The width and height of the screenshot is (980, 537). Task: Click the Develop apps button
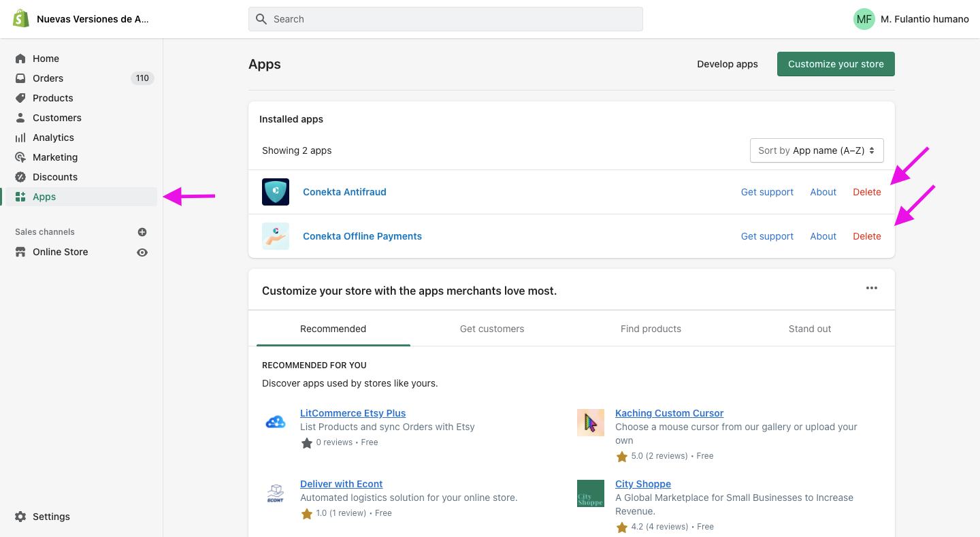tap(728, 64)
